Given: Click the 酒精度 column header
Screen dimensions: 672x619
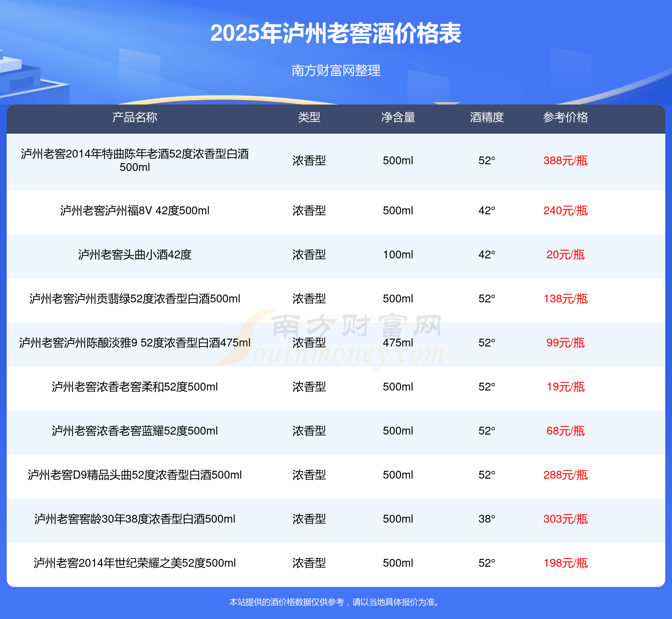Looking at the screenshot, I should (x=487, y=117).
